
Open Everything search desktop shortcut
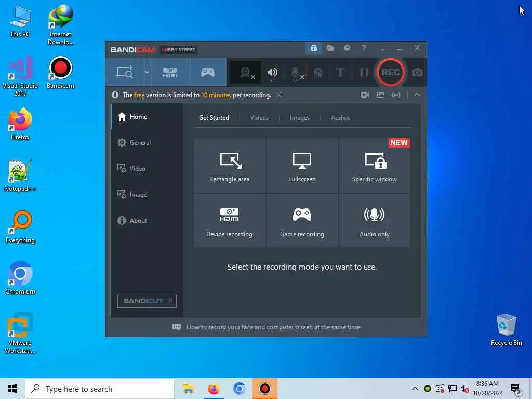pos(20,227)
